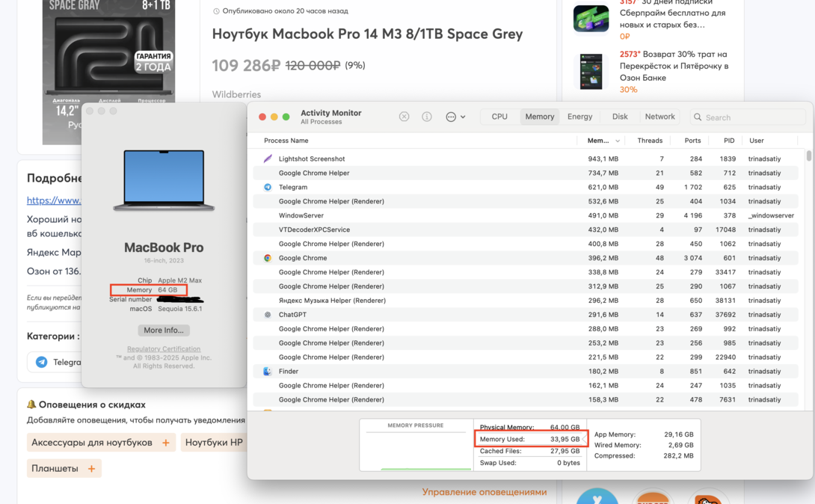Image resolution: width=815 pixels, height=504 pixels.
Task: Click the plus icon on Планшеты chip
Action: point(91,468)
